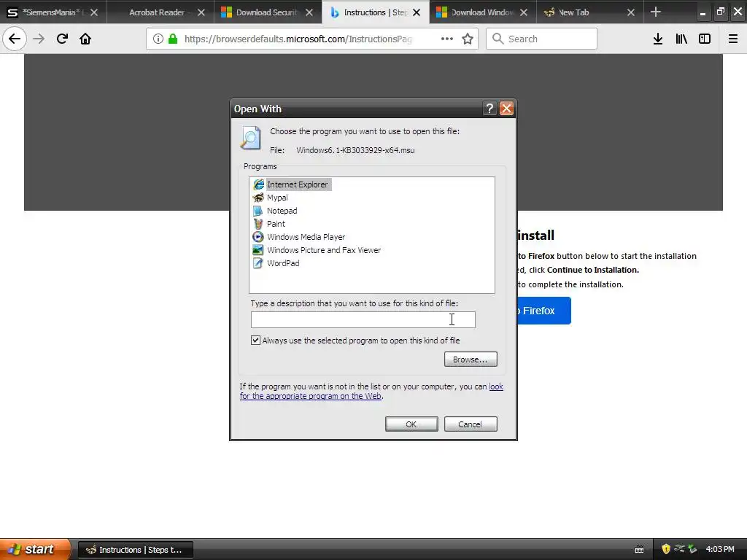Go back to the previous page
Image resolution: width=747 pixels, height=560 pixels.
(x=15, y=39)
